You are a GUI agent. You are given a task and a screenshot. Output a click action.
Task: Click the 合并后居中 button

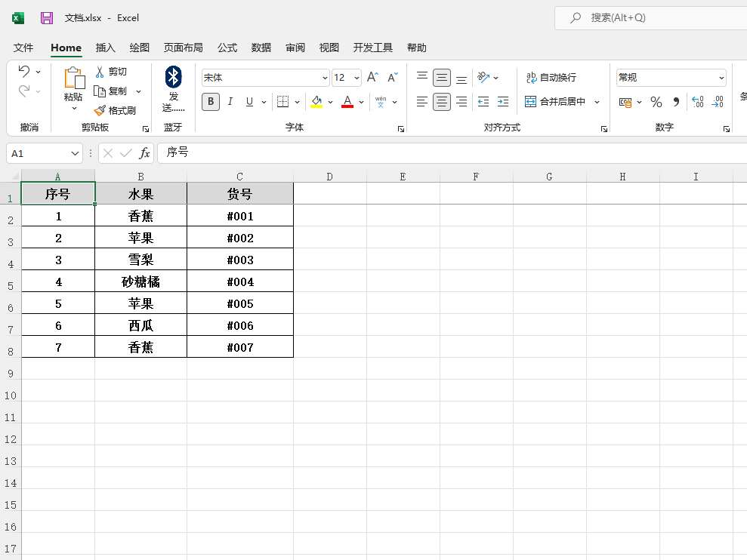pyautogui.click(x=555, y=101)
